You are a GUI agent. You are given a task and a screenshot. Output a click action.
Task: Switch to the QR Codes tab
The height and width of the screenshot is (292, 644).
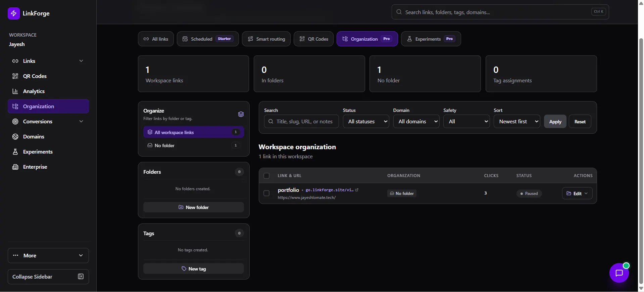click(313, 39)
